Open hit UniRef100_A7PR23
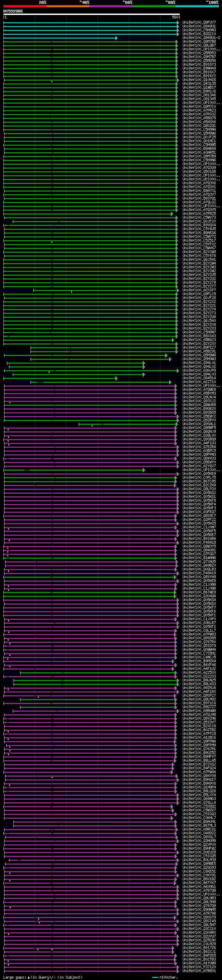The width and height of the screenshot is (222, 980). 199,110
